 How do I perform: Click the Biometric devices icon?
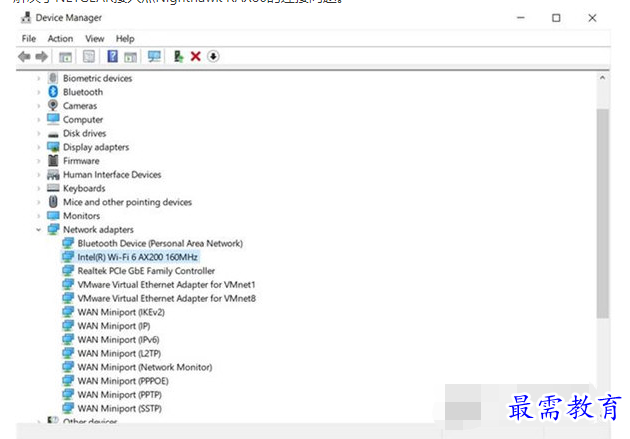tap(53, 78)
